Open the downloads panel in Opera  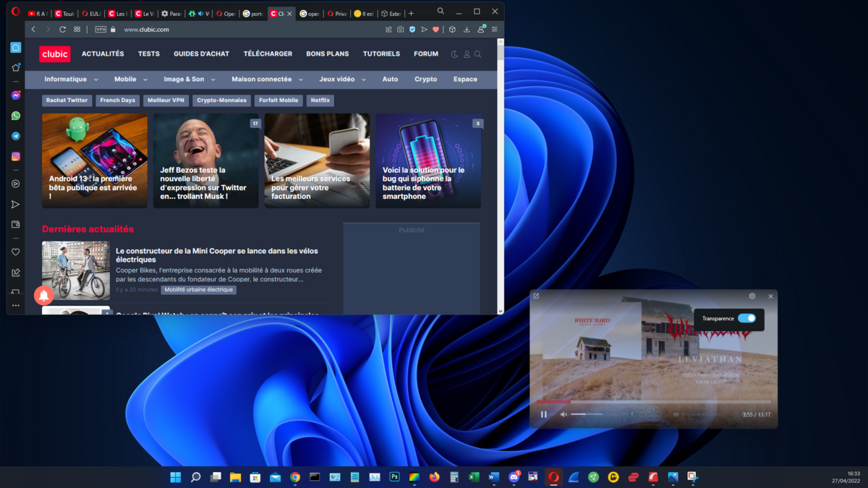pos(467,30)
